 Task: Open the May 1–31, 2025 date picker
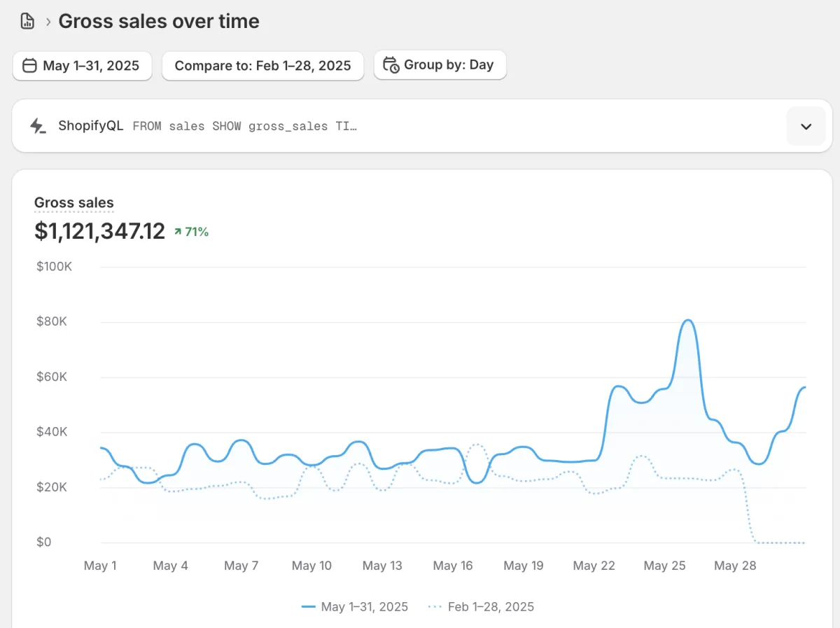[x=83, y=66]
